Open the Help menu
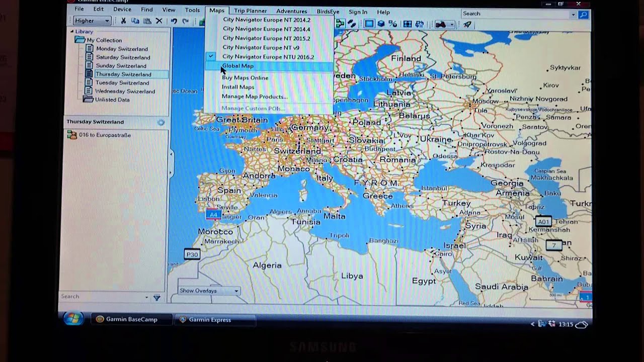Viewport: 644px width, 362px height. click(383, 12)
